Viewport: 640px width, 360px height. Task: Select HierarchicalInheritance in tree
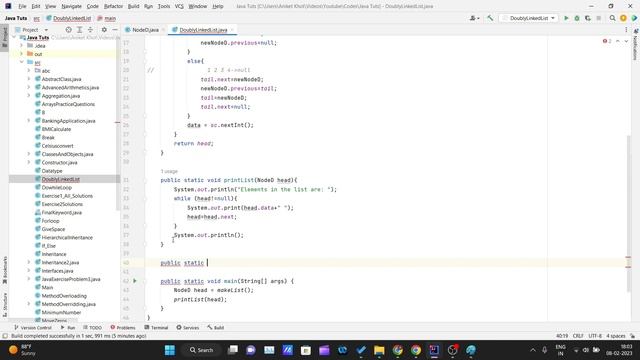pos(67,238)
